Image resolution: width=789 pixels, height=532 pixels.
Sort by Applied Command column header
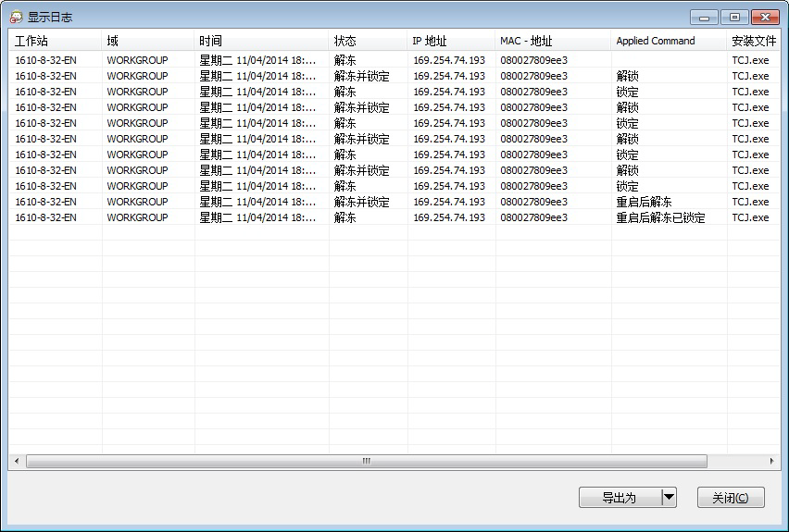coord(669,41)
